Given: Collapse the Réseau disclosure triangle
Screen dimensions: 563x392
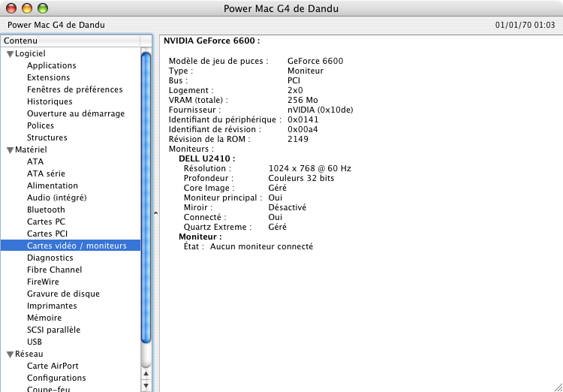Looking at the screenshot, I should tap(10, 354).
